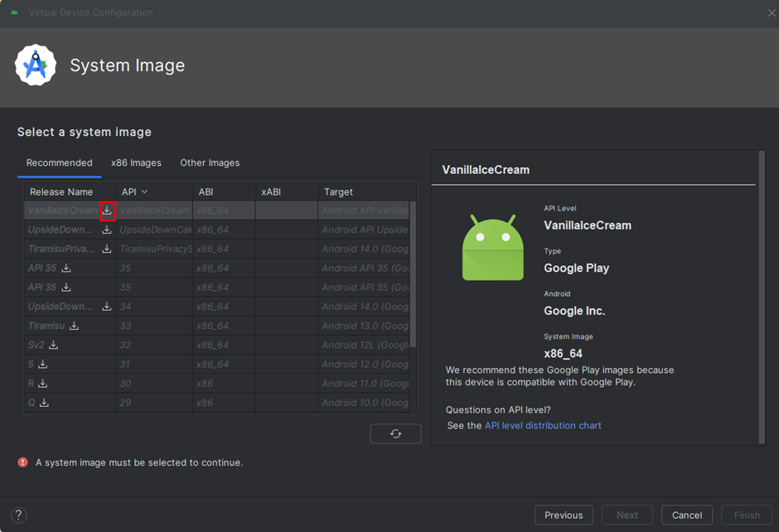The width and height of the screenshot is (779, 532).
Task: Select the Q release row
Action: pyautogui.click(x=216, y=403)
